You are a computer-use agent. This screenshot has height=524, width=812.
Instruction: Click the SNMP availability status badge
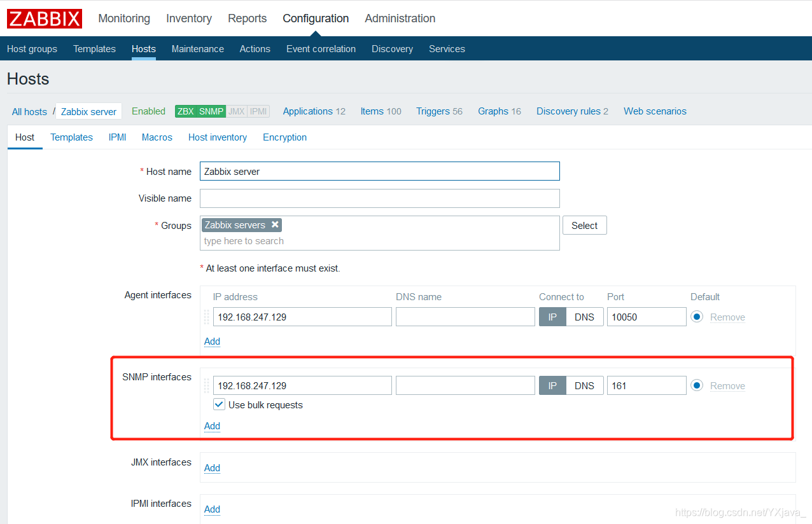[x=211, y=111]
